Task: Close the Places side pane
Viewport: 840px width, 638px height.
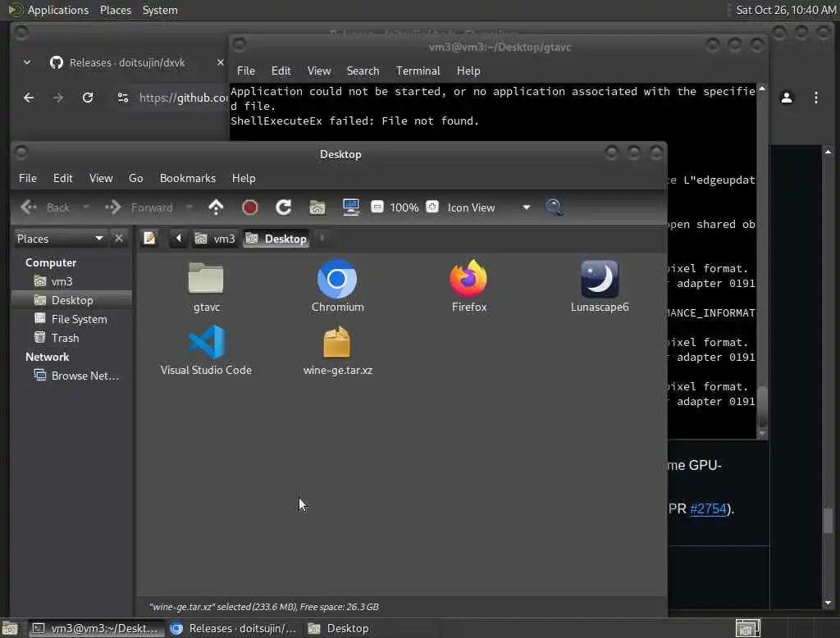Action: (x=119, y=239)
